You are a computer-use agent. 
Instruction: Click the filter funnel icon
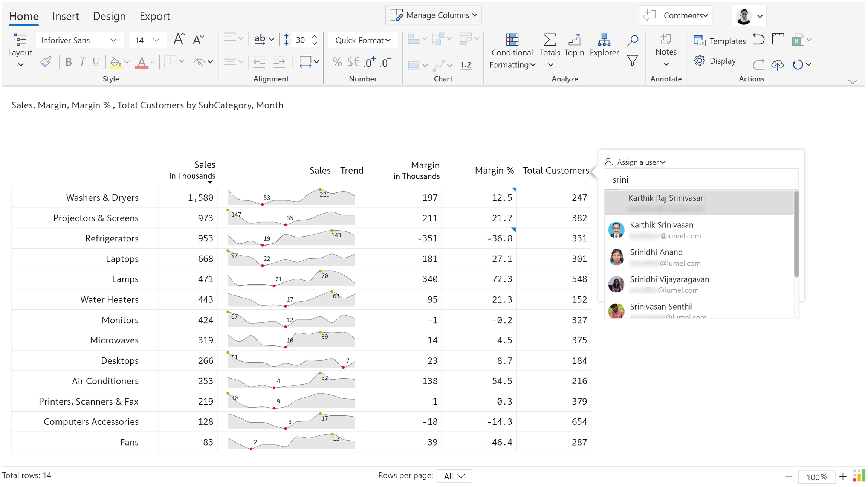633,60
